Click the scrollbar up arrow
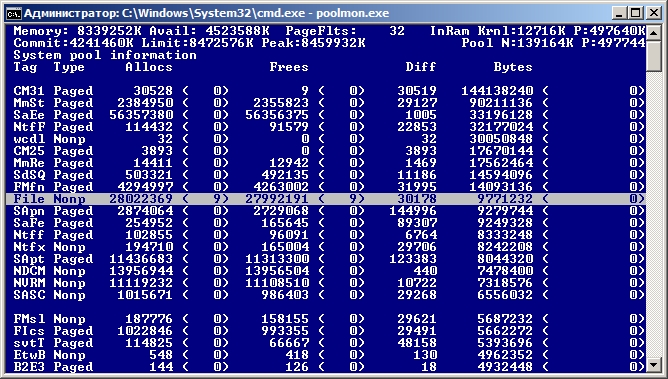Viewport: 668px width, 379px height. (653, 33)
